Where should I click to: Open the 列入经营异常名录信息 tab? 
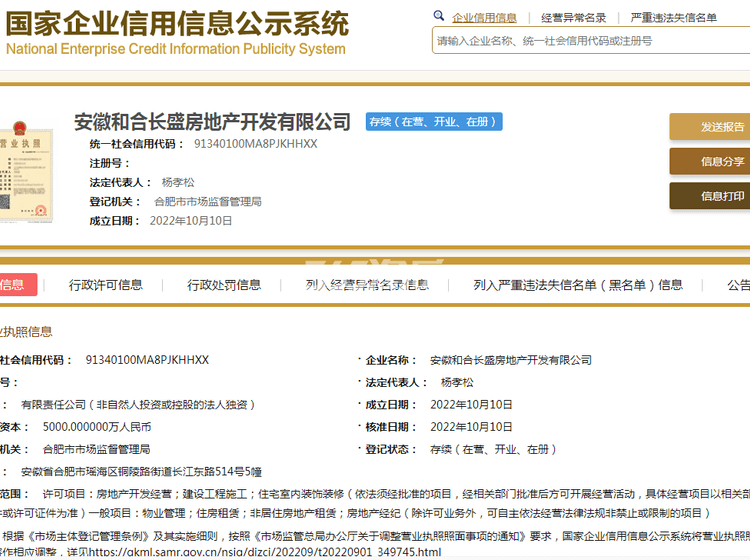point(367,285)
